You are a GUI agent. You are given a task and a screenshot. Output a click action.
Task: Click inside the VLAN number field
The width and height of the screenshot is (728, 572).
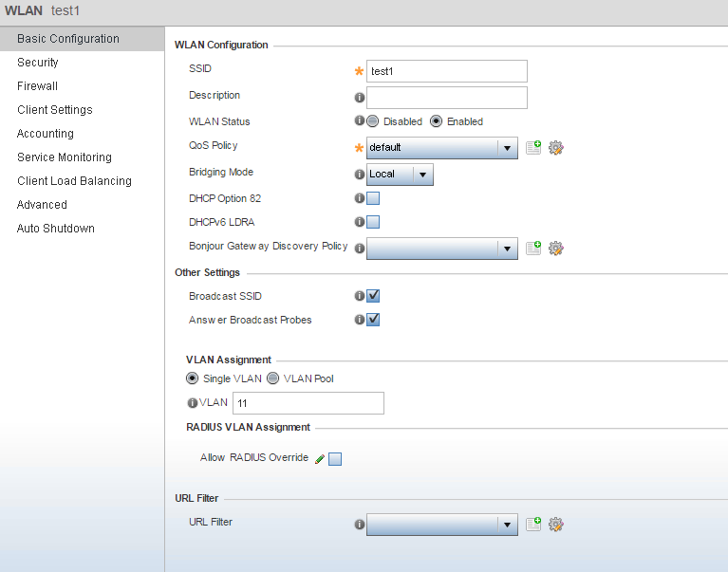tap(308, 403)
